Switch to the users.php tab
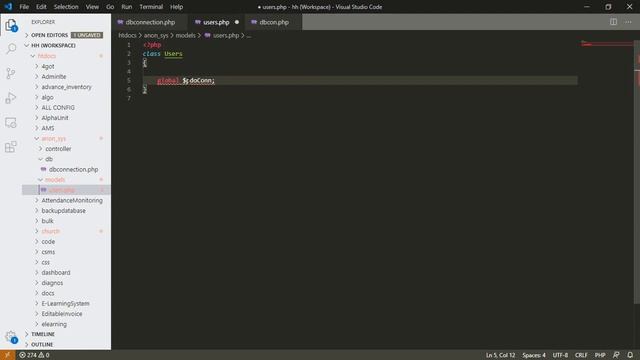Viewport: 640px width, 360px height. click(x=217, y=22)
